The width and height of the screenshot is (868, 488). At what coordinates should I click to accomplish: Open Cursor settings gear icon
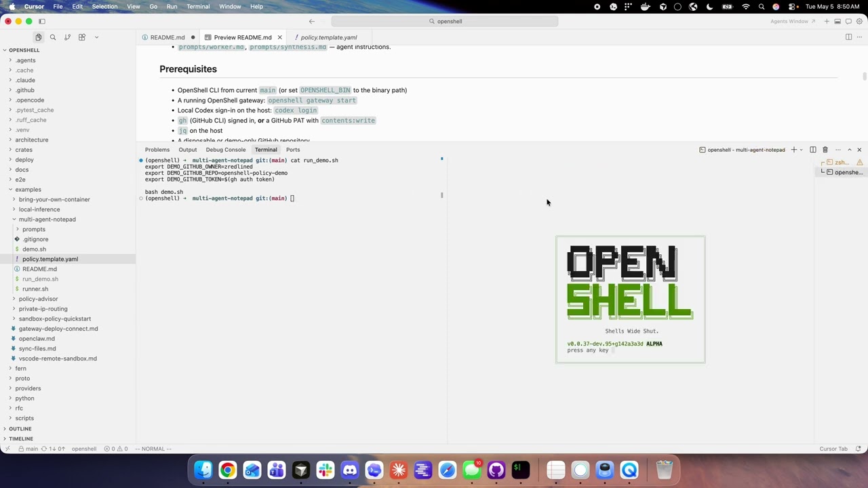point(859,21)
